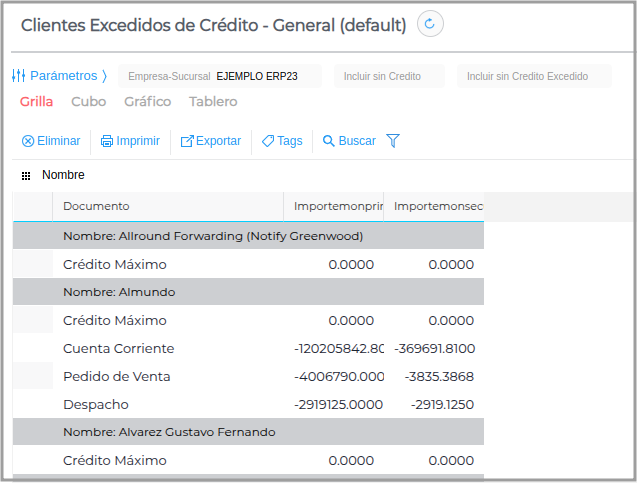Select the Grilla tab

coord(36,102)
